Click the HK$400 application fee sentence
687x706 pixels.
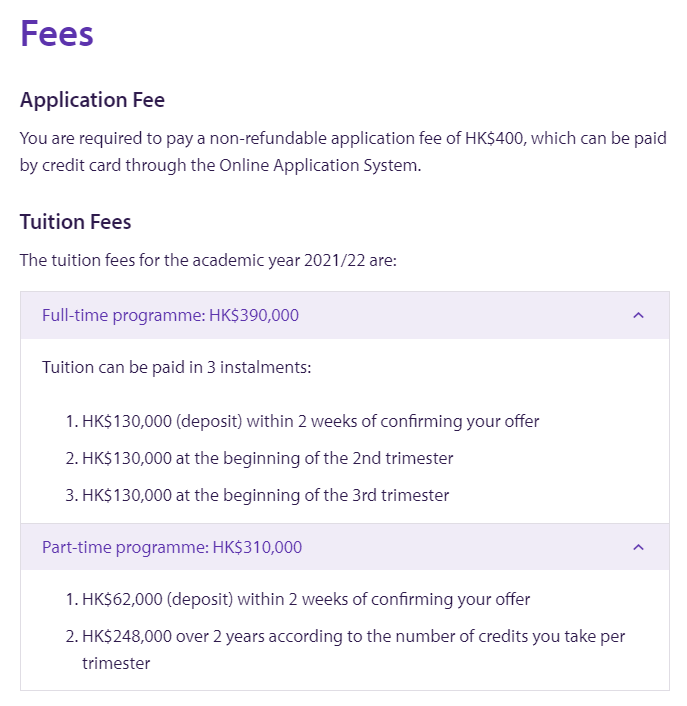tap(343, 152)
